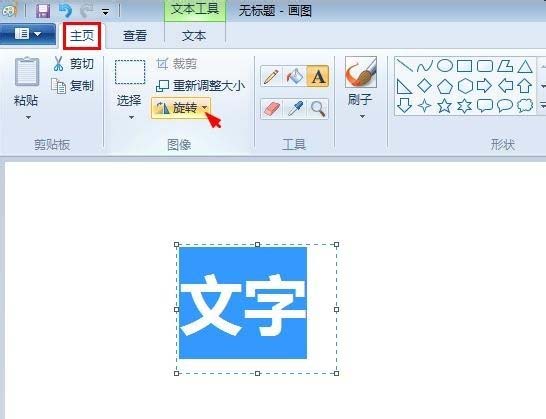Image resolution: width=546 pixels, height=419 pixels.
Task: Open the 粘贴 paste dropdown arrow
Action: (28, 117)
